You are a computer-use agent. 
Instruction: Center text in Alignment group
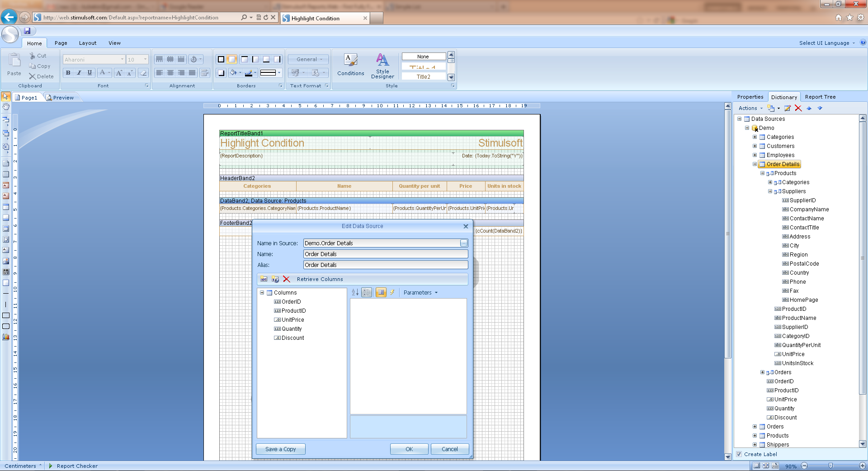click(x=170, y=73)
